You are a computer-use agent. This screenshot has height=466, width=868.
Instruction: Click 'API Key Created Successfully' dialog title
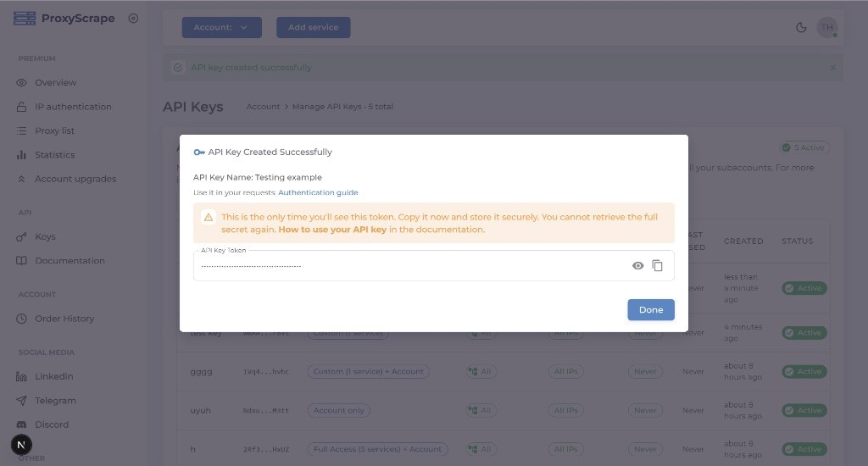coord(270,153)
